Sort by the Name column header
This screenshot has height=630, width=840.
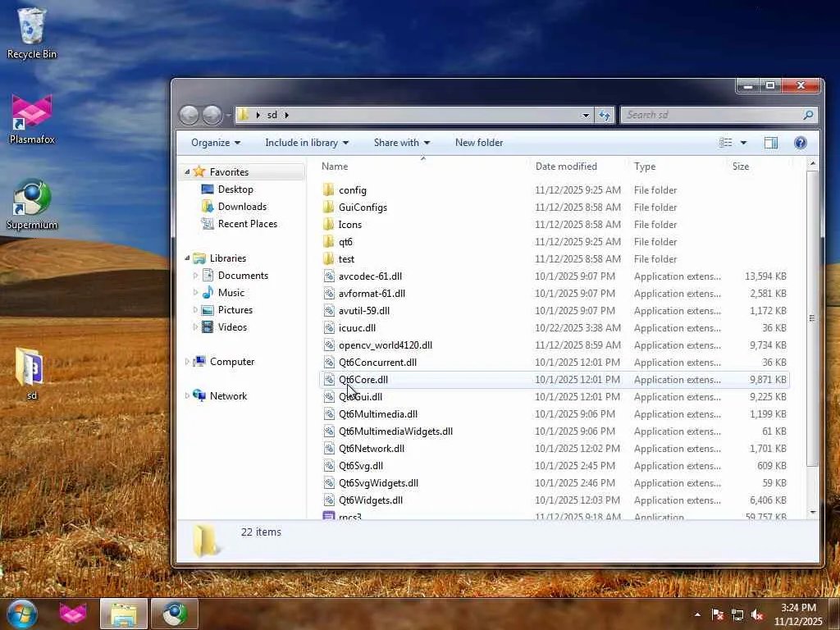point(423,167)
